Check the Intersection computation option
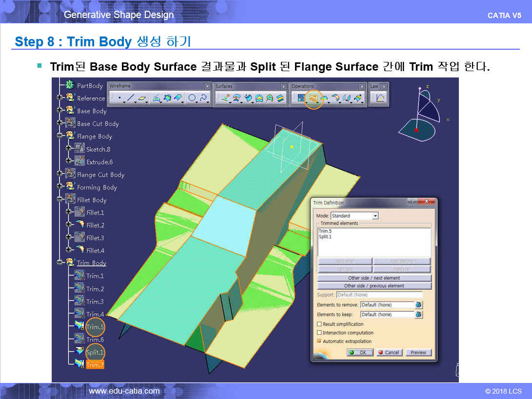Screen dimensions: 532x399 tap(319, 333)
